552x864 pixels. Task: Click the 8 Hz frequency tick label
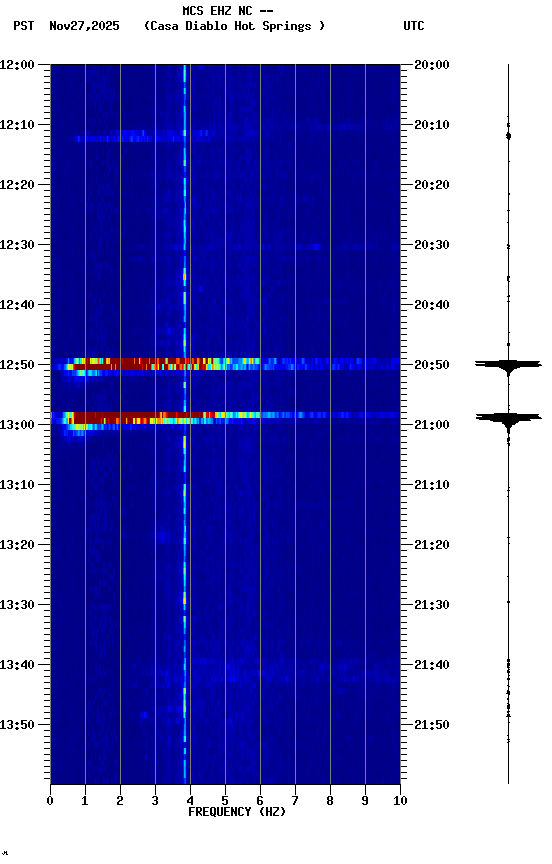click(330, 801)
